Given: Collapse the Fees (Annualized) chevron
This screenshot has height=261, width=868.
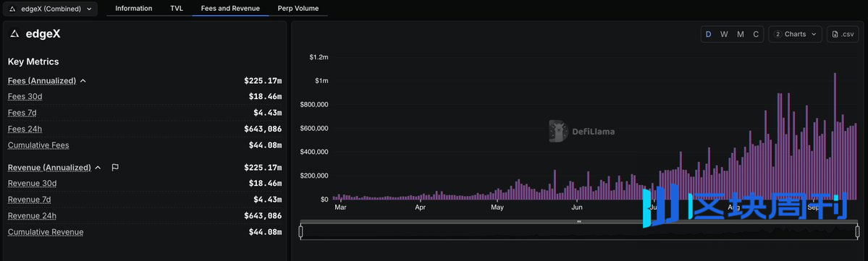Looking at the screenshot, I should click(83, 81).
